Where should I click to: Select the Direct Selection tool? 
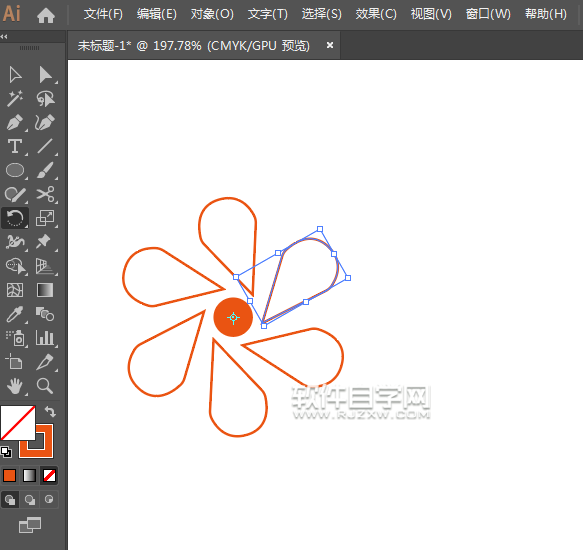[45, 75]
